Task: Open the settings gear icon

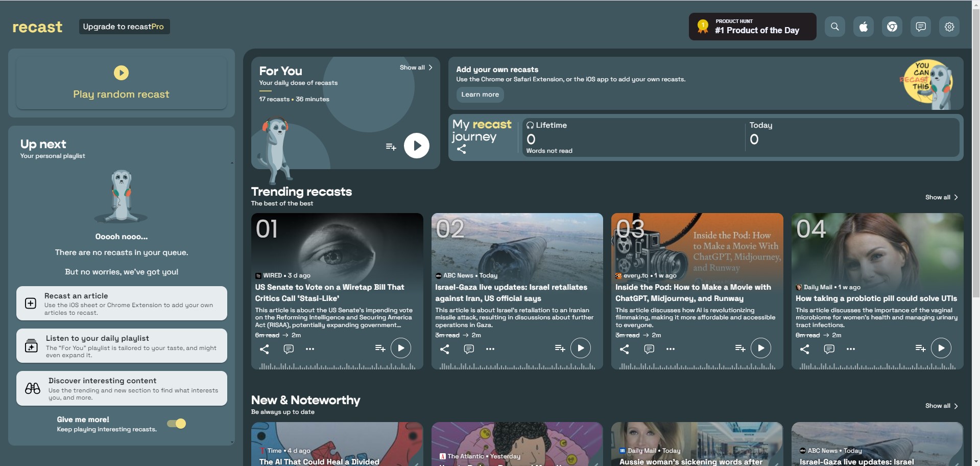Action: click(949, 27)
